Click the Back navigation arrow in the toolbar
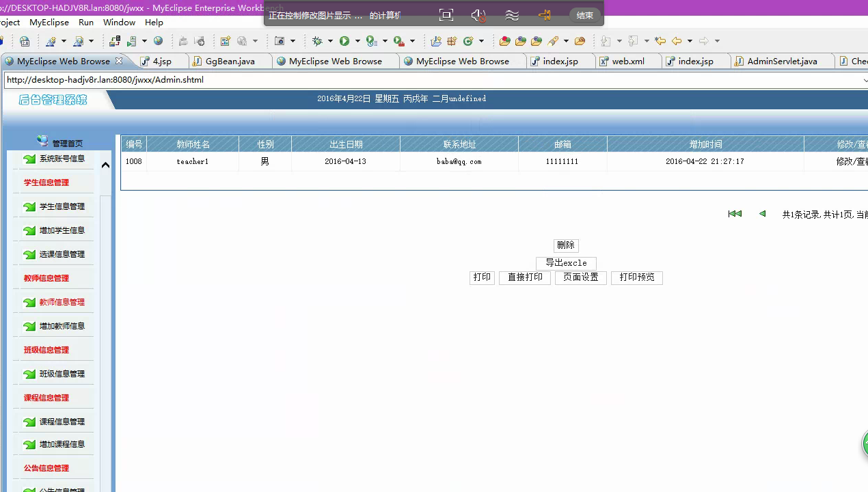 [677, 41]
